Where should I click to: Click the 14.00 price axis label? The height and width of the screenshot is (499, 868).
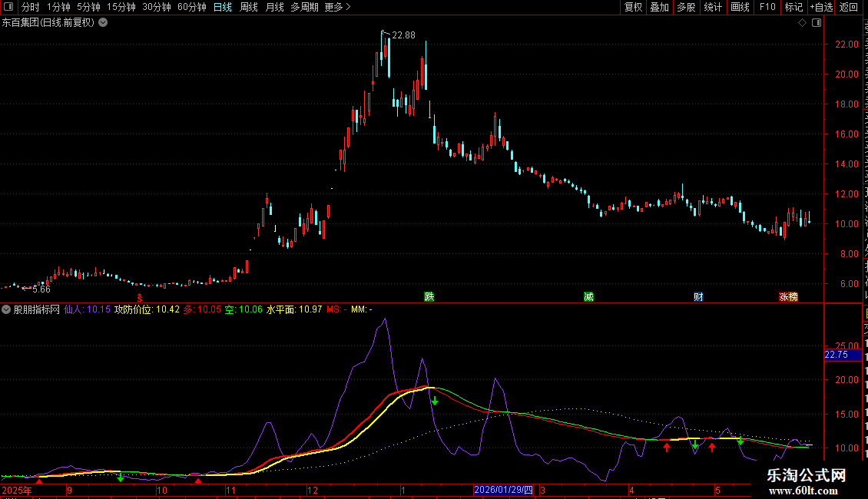pos(847,164)
